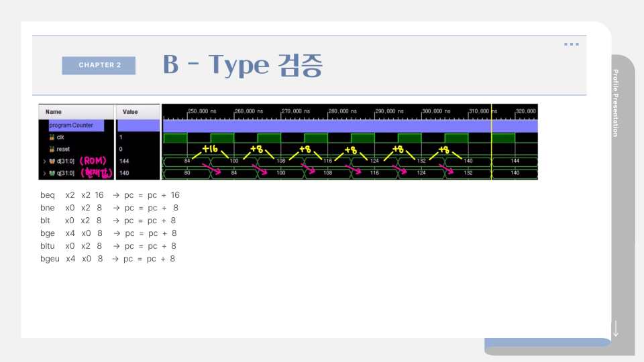Viewport: 644px width, 362px height.
Task: Click the down arrow at slide edge
Action: coord(616,328)
